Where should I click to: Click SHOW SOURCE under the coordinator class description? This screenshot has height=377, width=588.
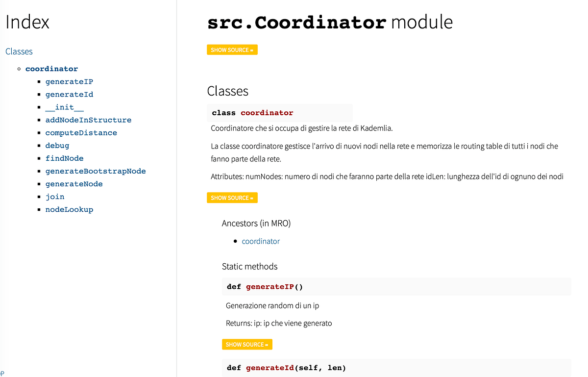232,198
